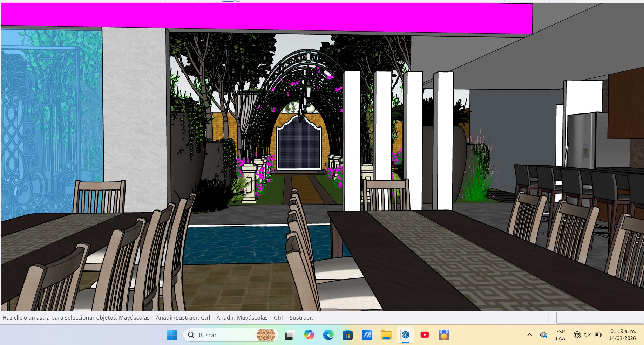Open Task View from the taskbar

click(x=289, y=335)
